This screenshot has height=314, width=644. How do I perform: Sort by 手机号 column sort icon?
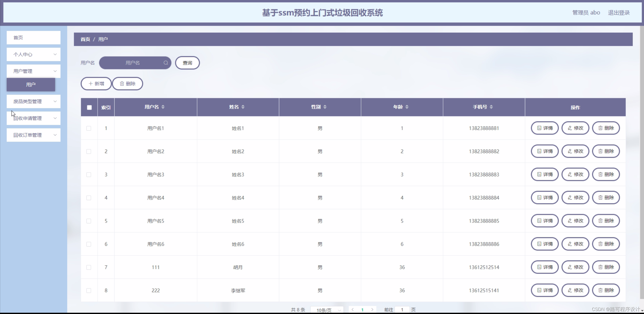coord(491,107)
